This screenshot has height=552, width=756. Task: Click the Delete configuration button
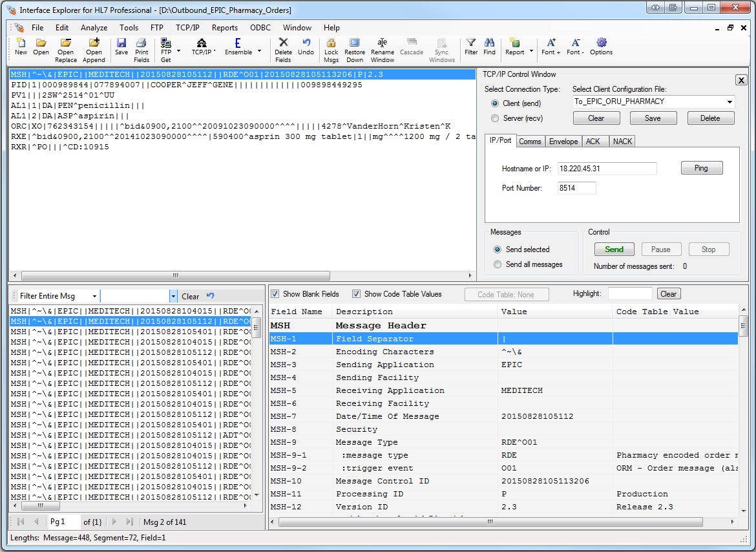pos(710,118)
